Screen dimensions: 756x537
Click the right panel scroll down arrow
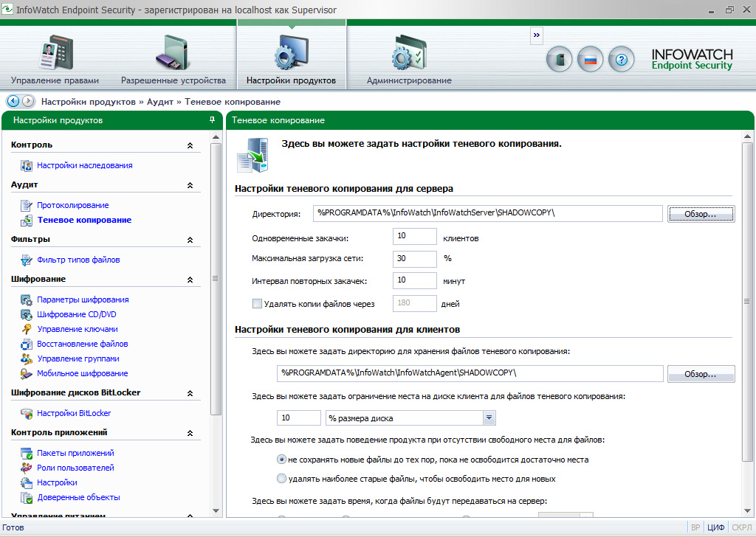pyautogui.click(x=747, y=510)
